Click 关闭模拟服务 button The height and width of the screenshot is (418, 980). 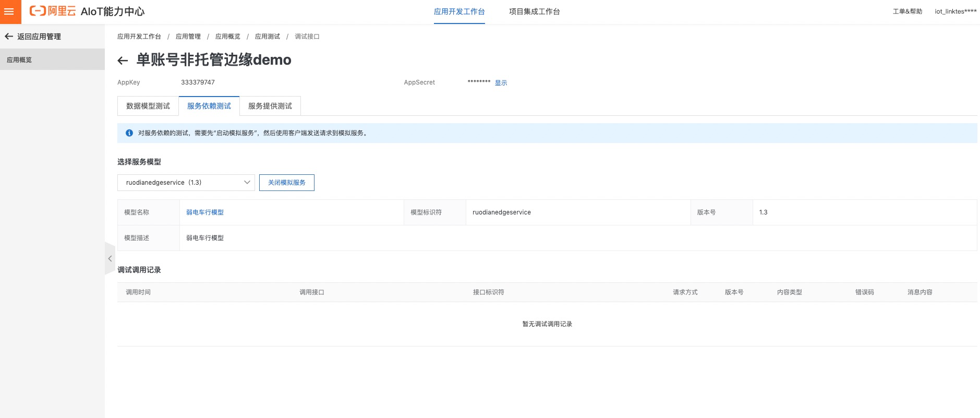pos(287,183)
